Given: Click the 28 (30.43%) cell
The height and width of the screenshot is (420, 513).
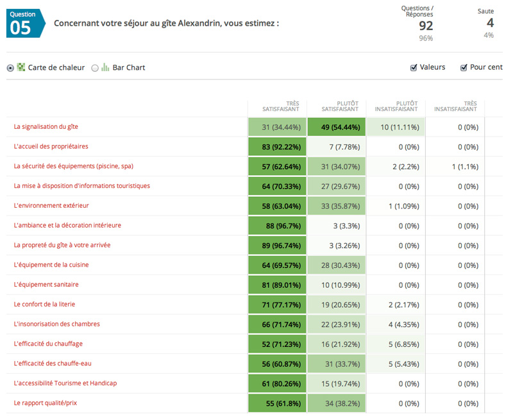Looking at the screenshot, I should coord(336,265).
